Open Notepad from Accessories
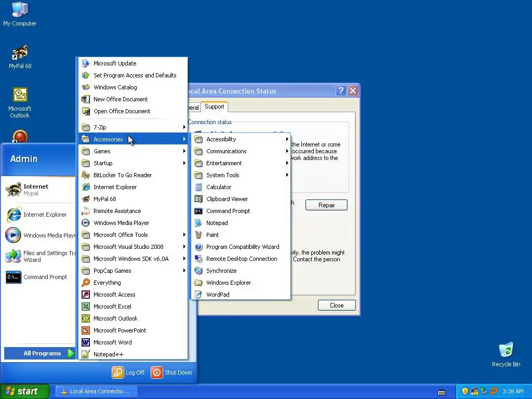The image size is (532, 399). click(x=241, y=222)
